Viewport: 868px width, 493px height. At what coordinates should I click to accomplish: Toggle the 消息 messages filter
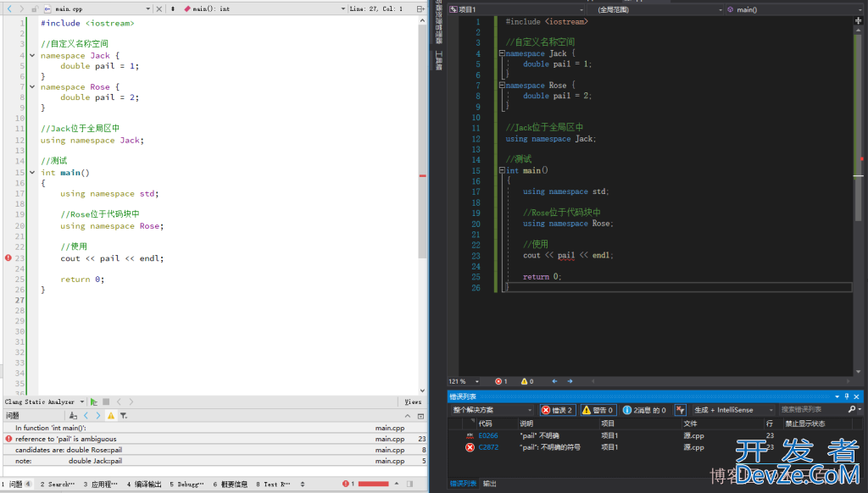point(644,410)
